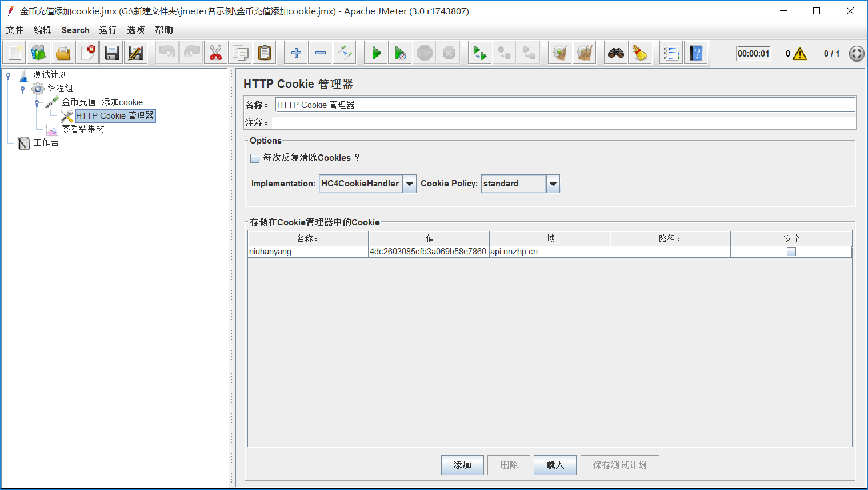Collapse the 线程组 tree node handle
The width and height of the screenshot is (868, 490).
(23, 89)
